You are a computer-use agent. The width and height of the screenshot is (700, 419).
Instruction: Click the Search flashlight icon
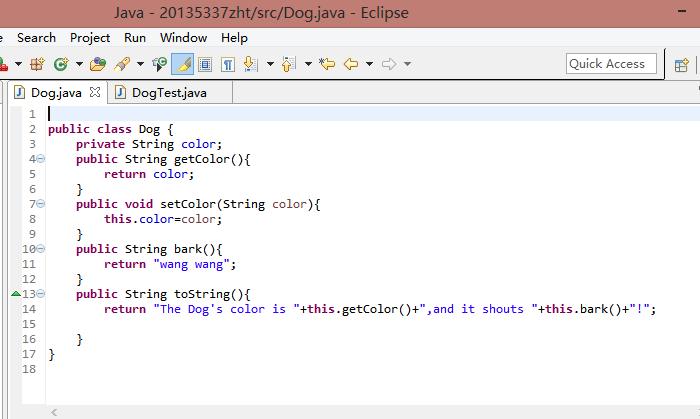pos(122,64)
